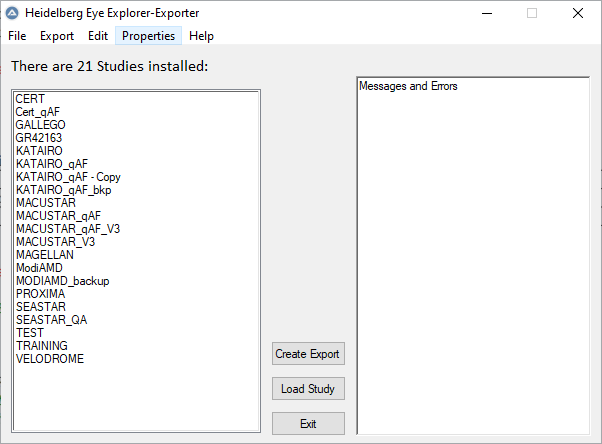The image size is (602, 444).
Task: Open the Help menu
Action: pos(201,36)
